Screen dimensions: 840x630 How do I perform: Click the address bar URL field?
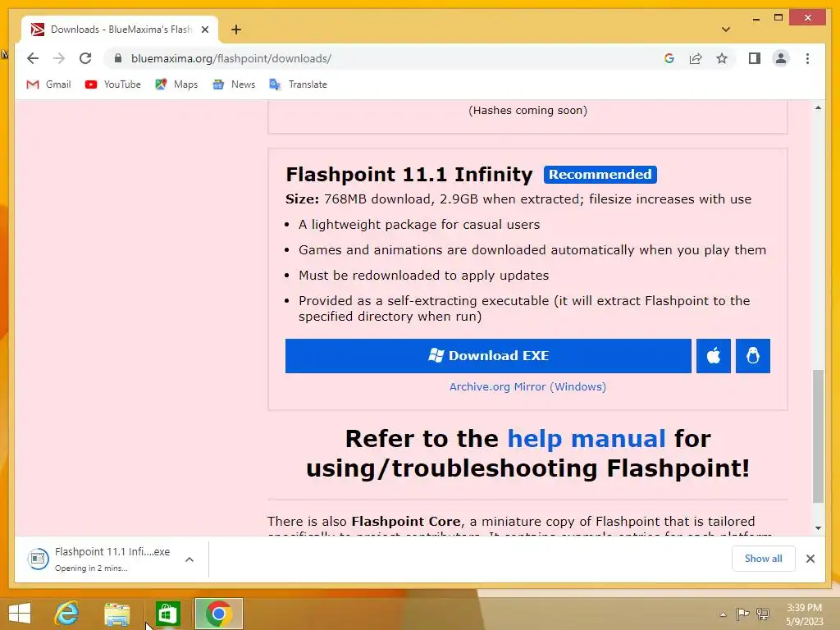click(x=386, y=58)
